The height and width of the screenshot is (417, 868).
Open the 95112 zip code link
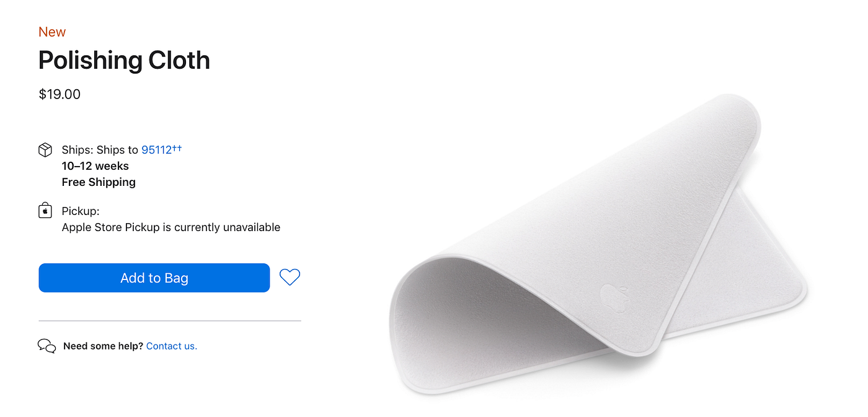161,149
